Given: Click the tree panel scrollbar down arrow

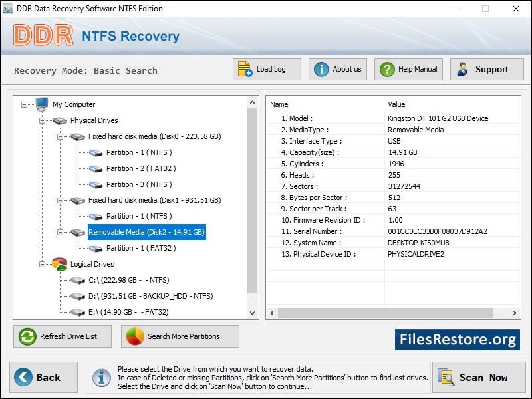Looking at the screenshot, I should pyautogui.click(x=253, y=313).
